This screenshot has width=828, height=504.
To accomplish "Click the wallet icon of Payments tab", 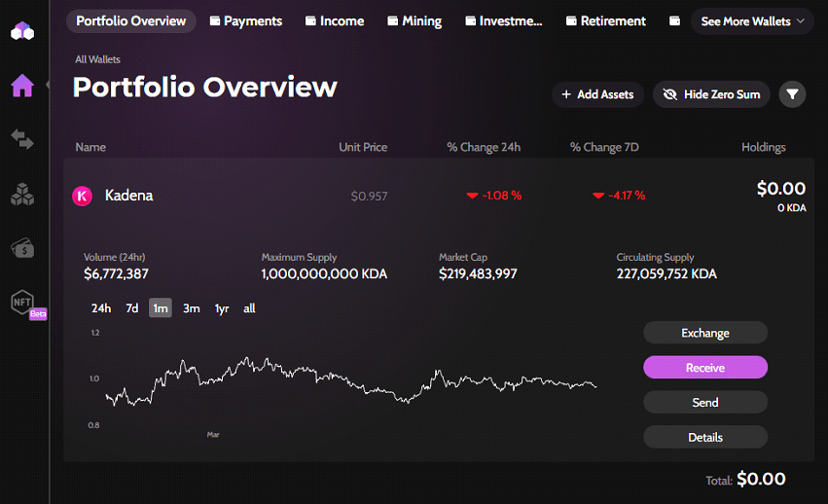I will pos(214,21).
